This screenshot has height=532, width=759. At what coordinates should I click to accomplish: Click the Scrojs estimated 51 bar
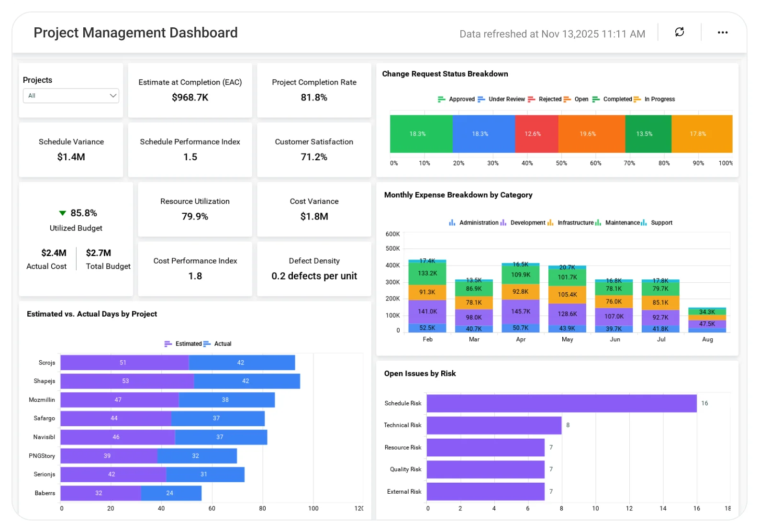click(x=124, y=363)
